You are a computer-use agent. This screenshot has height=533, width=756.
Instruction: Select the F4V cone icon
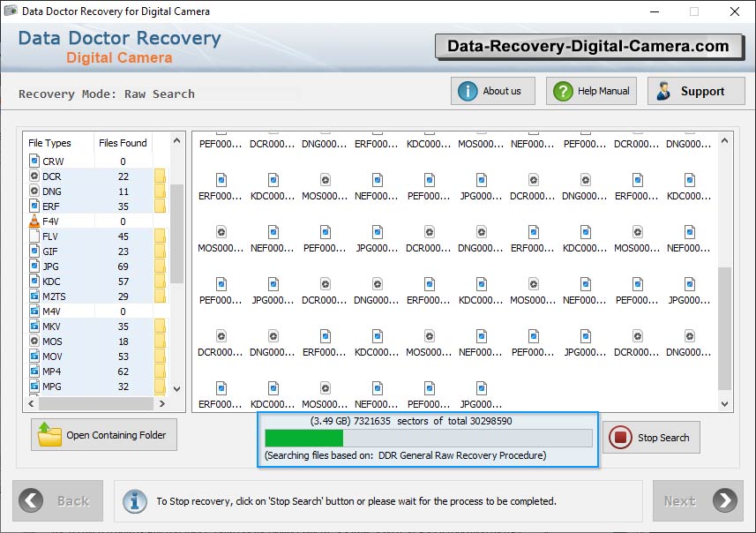34,221
